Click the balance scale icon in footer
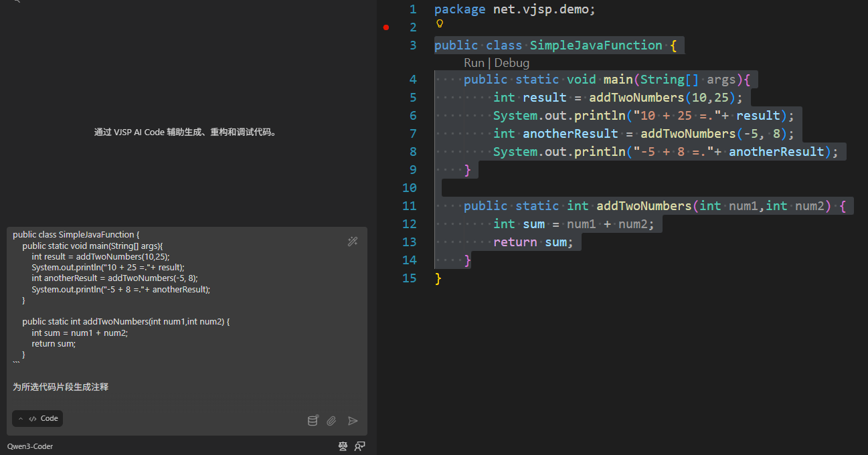 click(343, 446)
